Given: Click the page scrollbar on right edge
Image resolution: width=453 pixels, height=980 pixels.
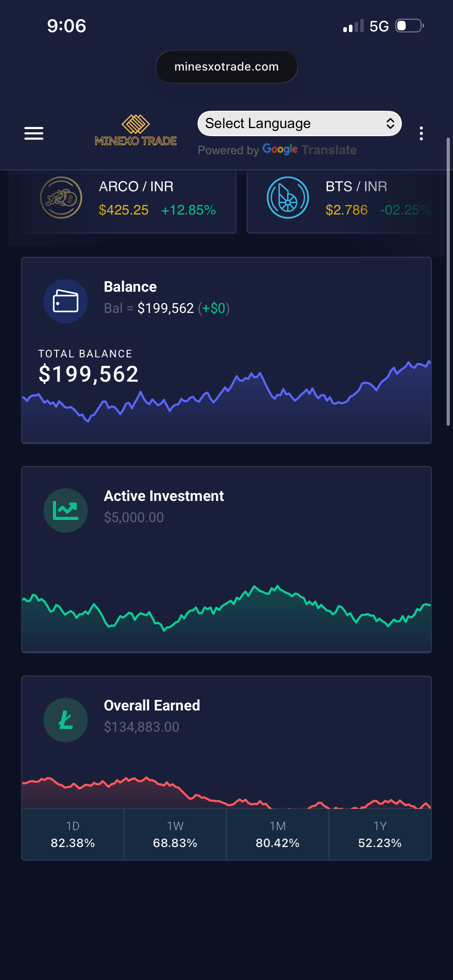Looking at the screenshot, I should point(448,282).
